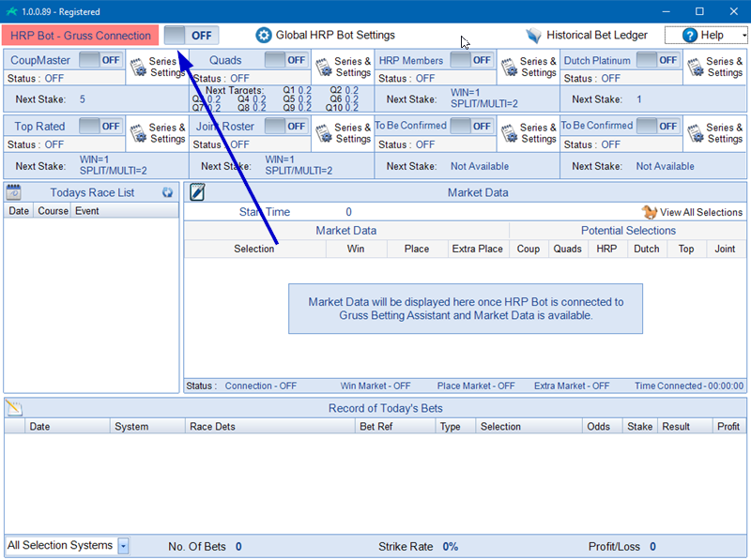The height and width of the screenshot is (560, 751).
Task: Click the CoupMaster Next Stake value 5
Action: (x=83, y=99)
